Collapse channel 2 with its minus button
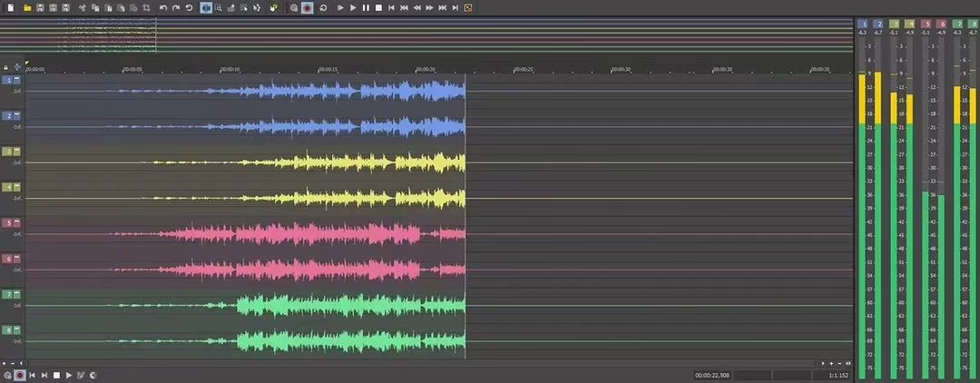This screenshot has height=383, width=980. point(17,115)
